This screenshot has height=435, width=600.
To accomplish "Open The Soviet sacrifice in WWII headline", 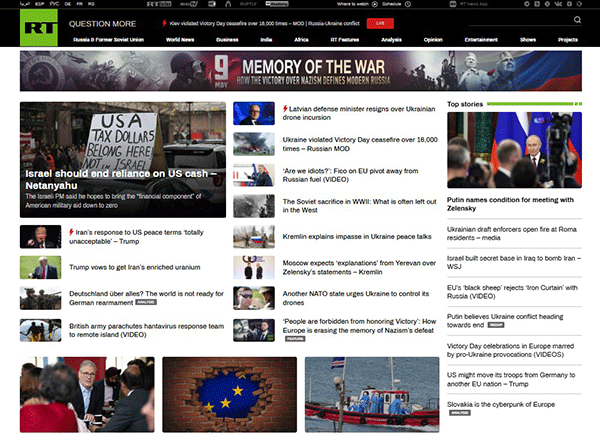I will (359, 206).
